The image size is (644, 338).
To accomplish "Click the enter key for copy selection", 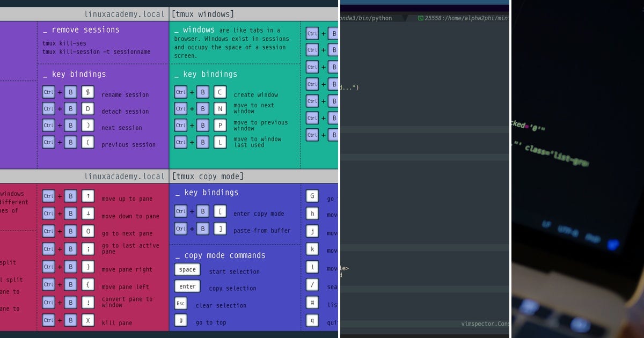I will click(x=187, y=287).
